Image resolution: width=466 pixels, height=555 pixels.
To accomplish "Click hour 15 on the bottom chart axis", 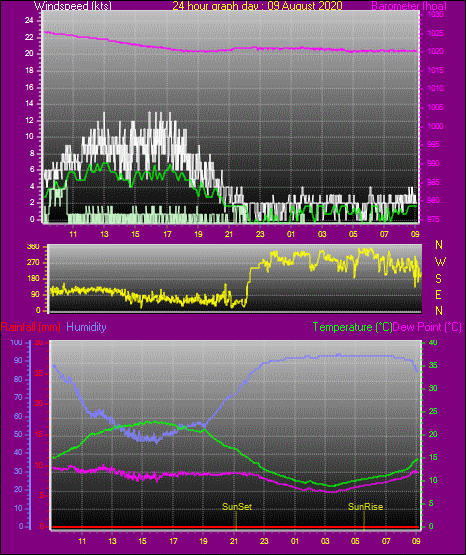I will (x=142, y=541).
